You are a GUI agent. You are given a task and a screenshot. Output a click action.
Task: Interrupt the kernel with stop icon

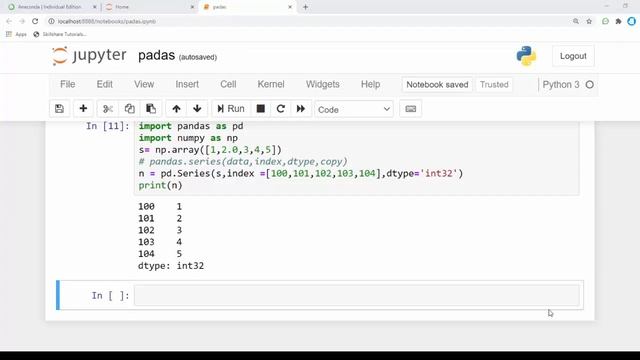tap(260, 109)
